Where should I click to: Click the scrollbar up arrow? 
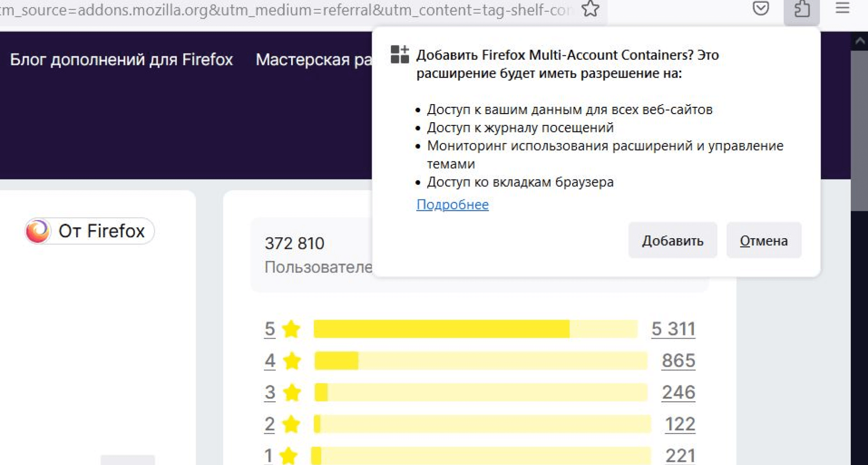[859, 41]
